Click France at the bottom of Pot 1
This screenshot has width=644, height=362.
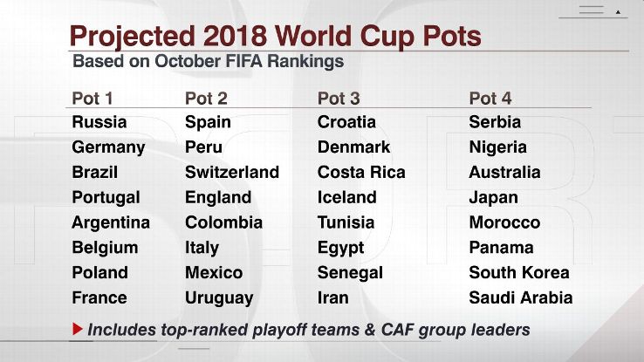tap(98, 297)
